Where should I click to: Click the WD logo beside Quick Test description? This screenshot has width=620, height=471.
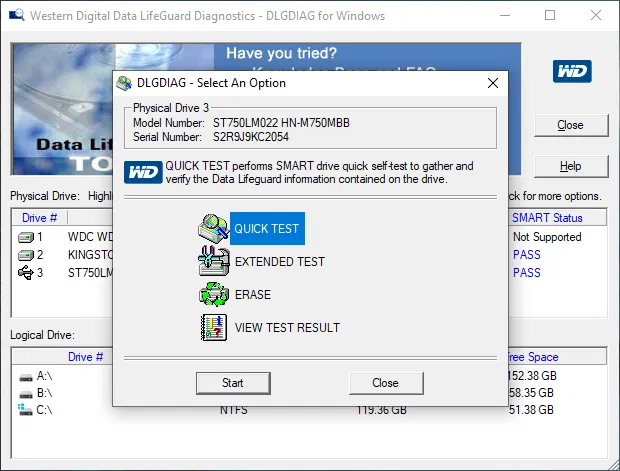(143, 172)
